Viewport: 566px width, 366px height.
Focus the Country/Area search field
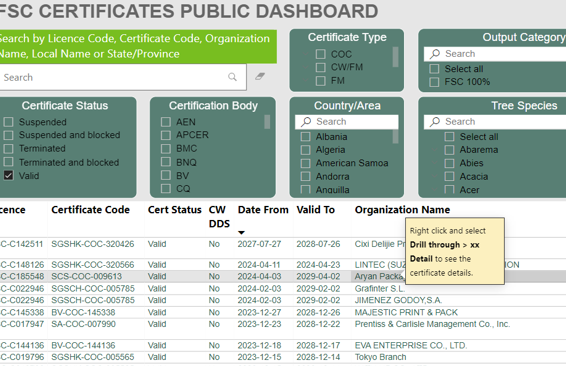pyautogui.click(x=347, y=122)
